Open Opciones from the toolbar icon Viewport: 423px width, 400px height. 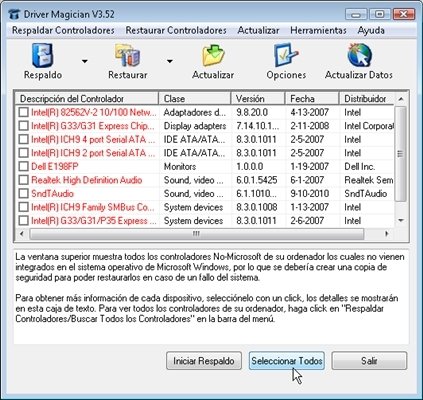pos(286,55)
